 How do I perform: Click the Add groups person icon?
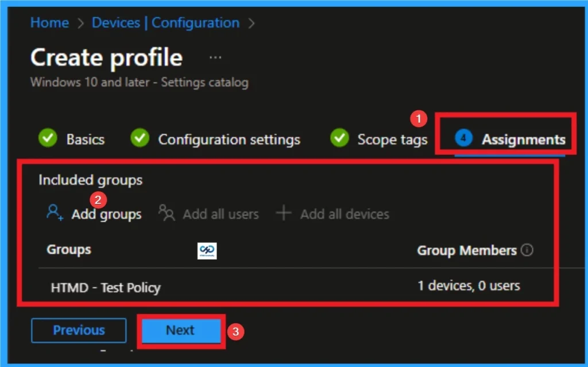coord(54,213)
